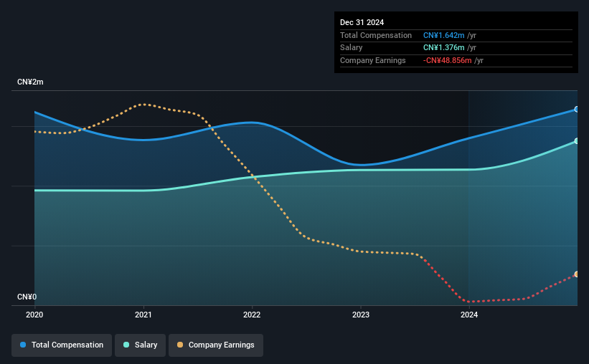Click the orange Company Earnings legend dot

[x=180, y=345]
